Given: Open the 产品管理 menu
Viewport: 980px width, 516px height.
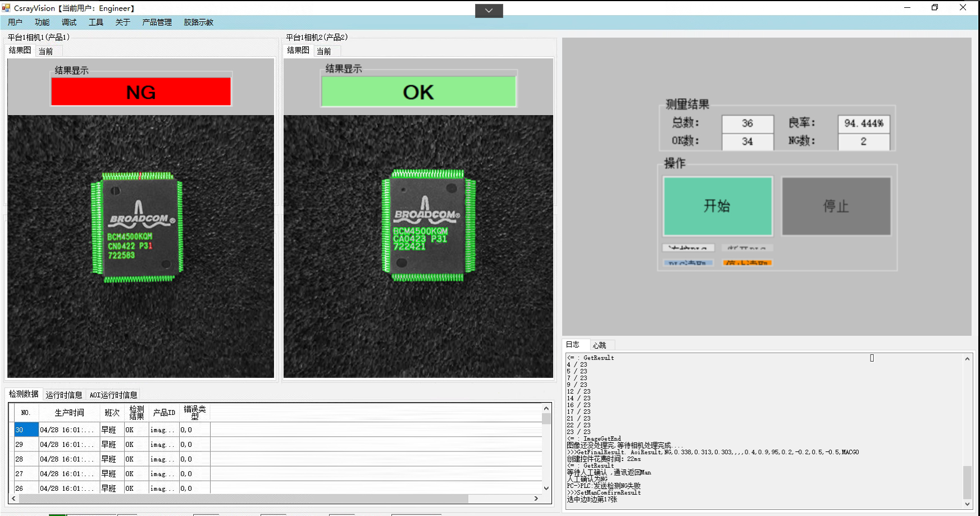Looking at the screenshot, I should coord(157,22).
